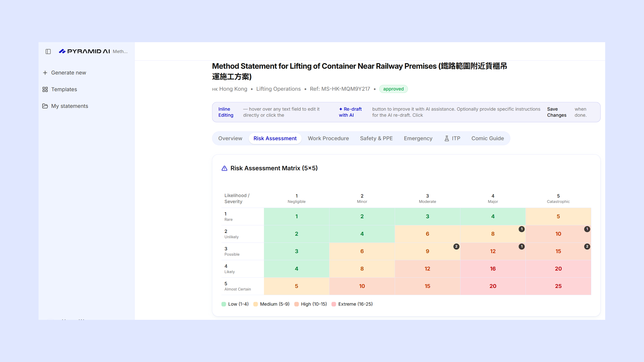Click the approved status badge

pyautogui.click(x=393, y=89)
